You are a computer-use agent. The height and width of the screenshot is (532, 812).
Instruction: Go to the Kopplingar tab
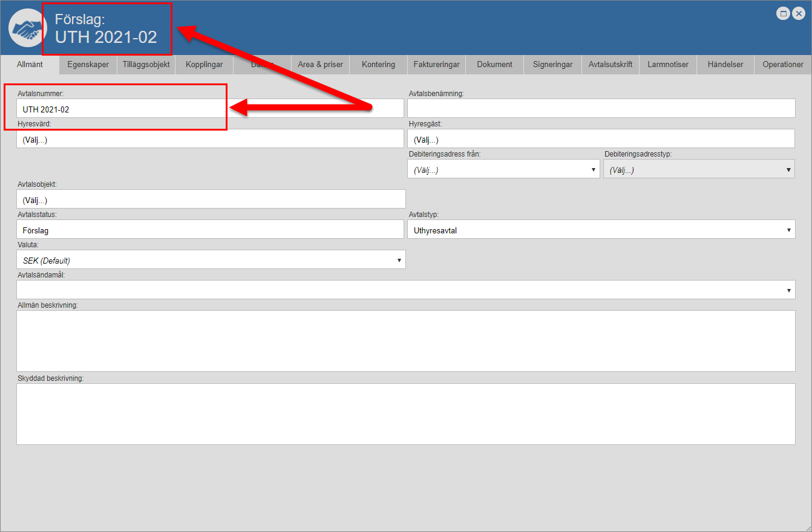tap(204, 65)
